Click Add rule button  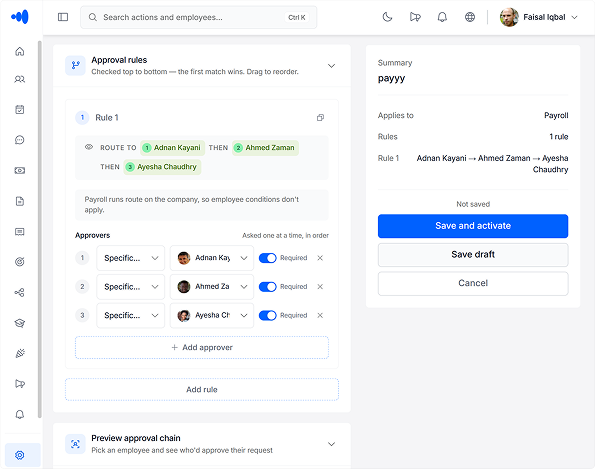tap(202, 389)
